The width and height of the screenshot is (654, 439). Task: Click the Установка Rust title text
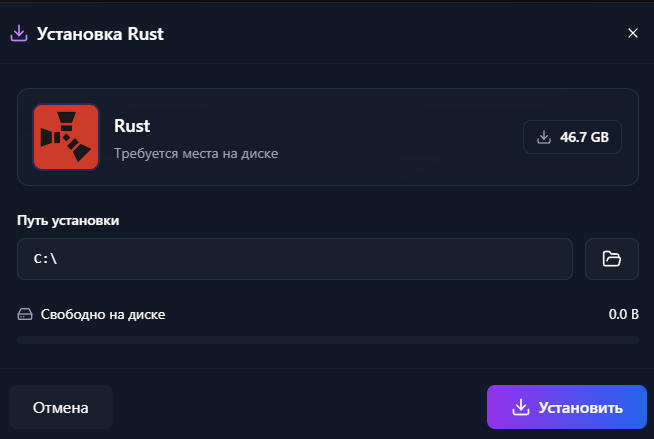[x=100, y=34]
